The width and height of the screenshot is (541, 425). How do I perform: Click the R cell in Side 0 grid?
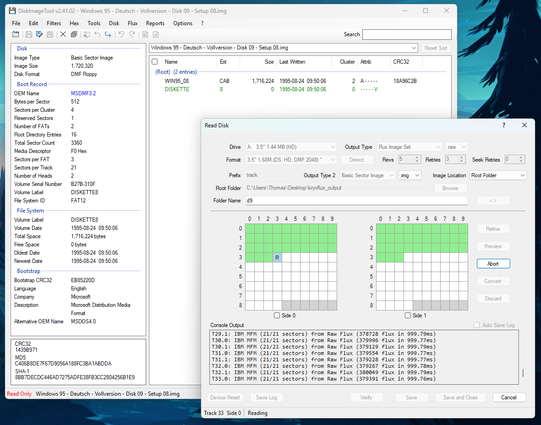(277, 257)
